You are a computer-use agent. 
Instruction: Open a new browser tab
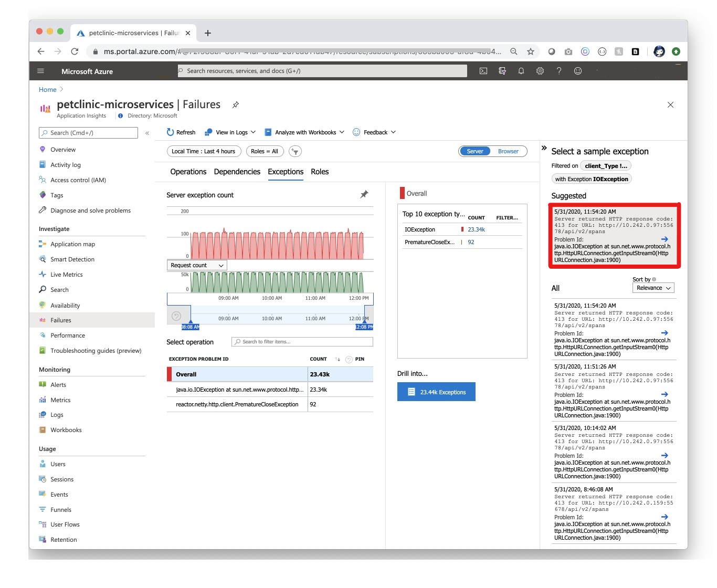pos(208,33)
